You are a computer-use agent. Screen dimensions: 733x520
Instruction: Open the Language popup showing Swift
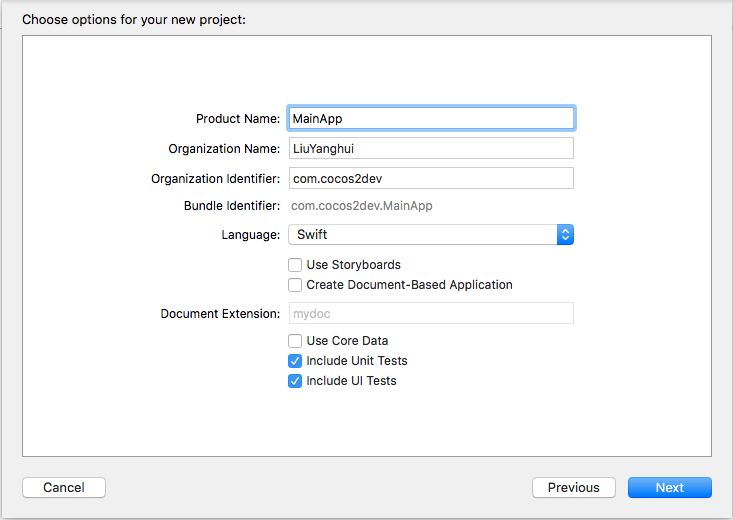pyautogui.click(x=431, y=234)
